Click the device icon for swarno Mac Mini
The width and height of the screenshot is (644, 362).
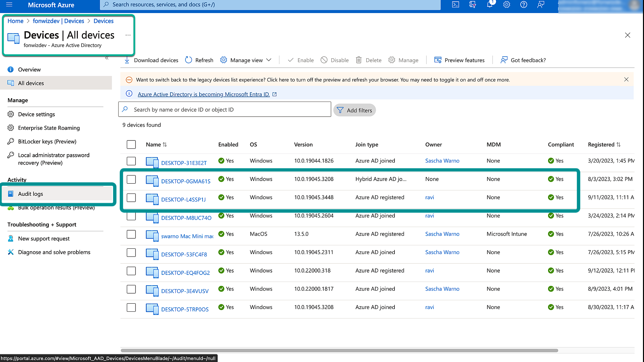[152, 236]
